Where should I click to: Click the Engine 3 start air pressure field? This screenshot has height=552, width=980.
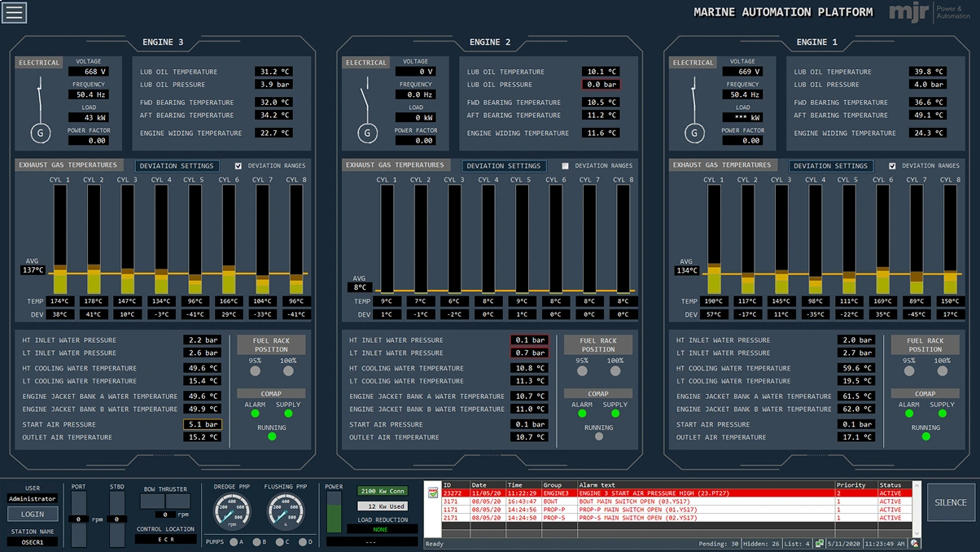(202, 424)
